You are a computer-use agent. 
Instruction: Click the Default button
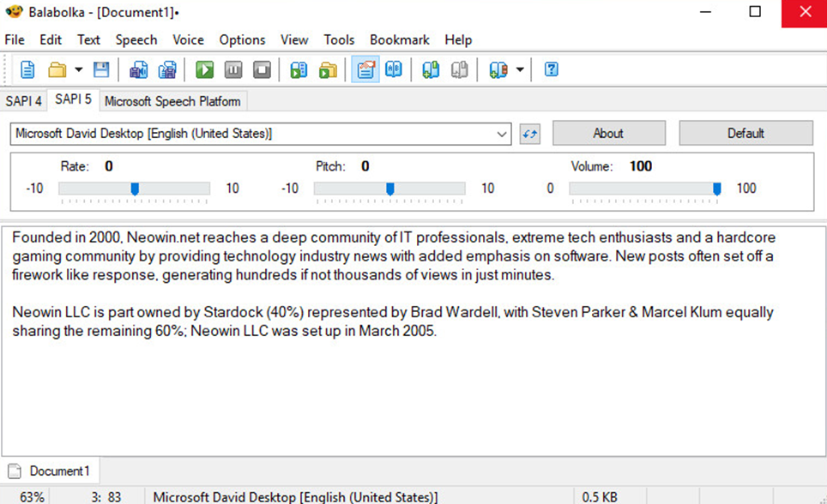coord(746,134)
